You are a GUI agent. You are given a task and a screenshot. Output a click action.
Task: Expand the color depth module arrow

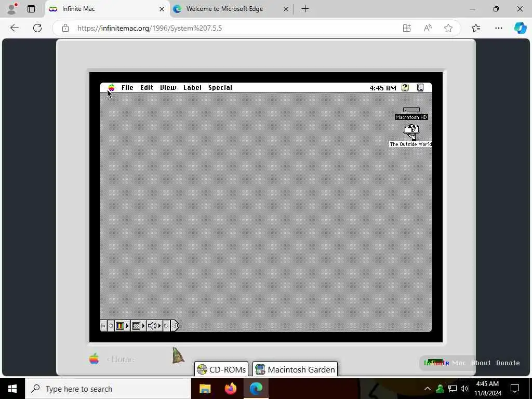point(128,326)
